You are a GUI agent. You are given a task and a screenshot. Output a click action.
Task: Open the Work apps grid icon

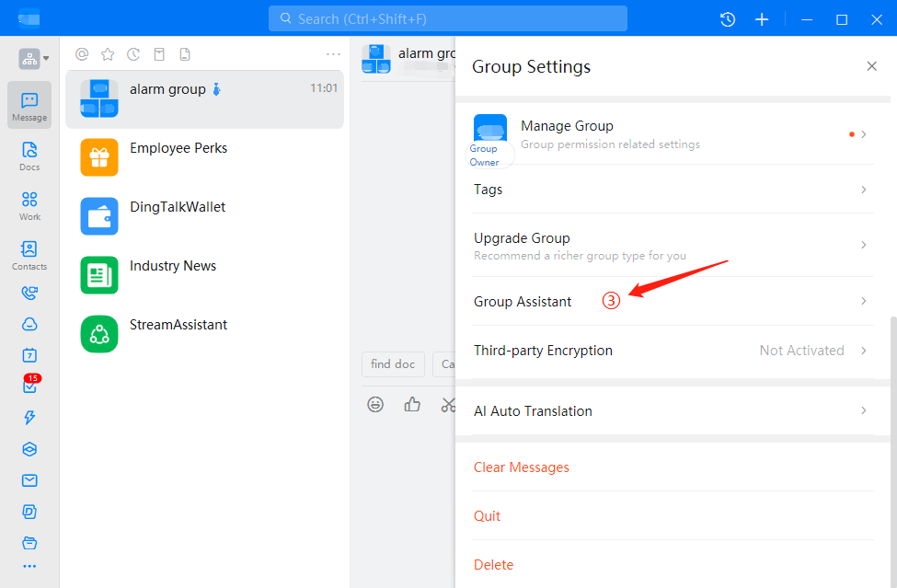(29, 205)
